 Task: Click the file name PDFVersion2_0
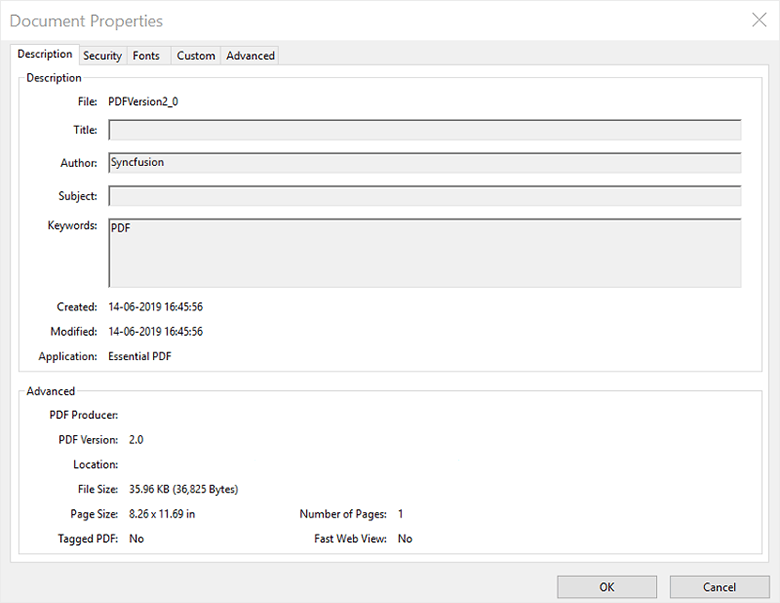point(143,101)
